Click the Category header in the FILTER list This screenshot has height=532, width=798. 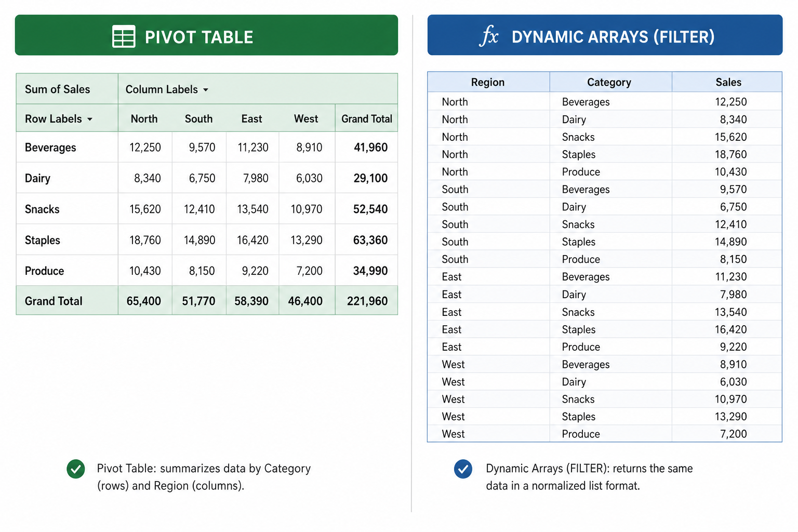(x=609, y=82)
